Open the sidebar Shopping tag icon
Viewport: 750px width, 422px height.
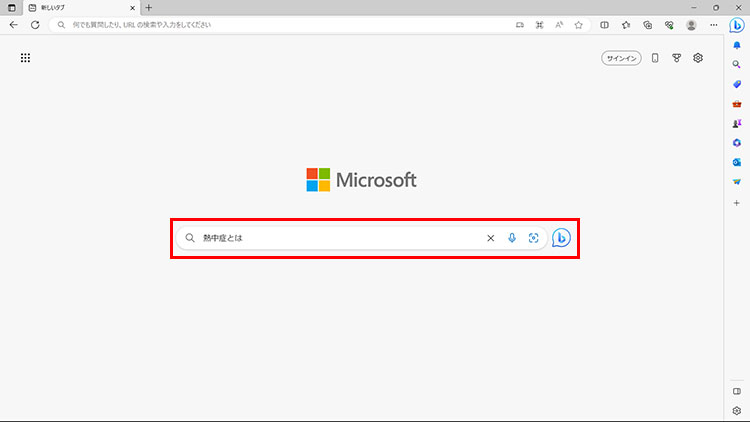coord(737,84)
